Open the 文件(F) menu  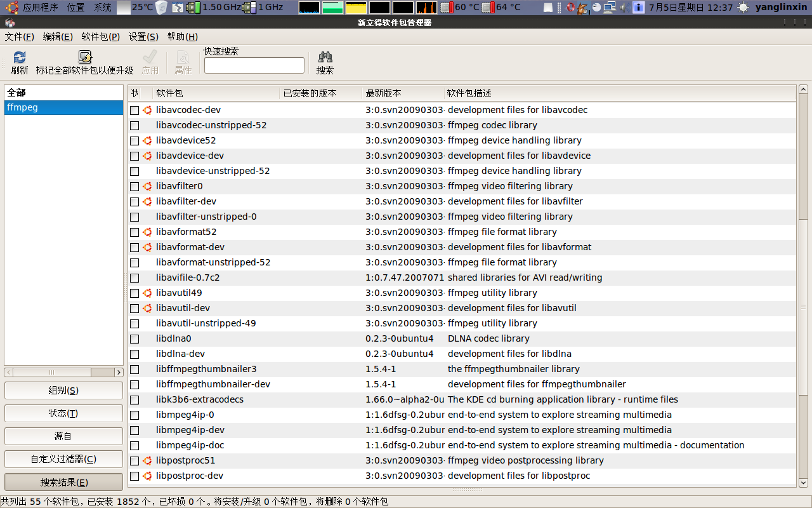19,37
